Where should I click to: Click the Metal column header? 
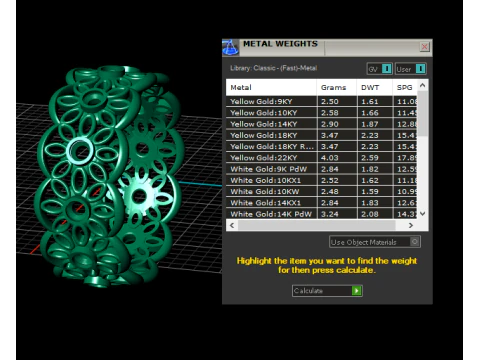[271, 87]
